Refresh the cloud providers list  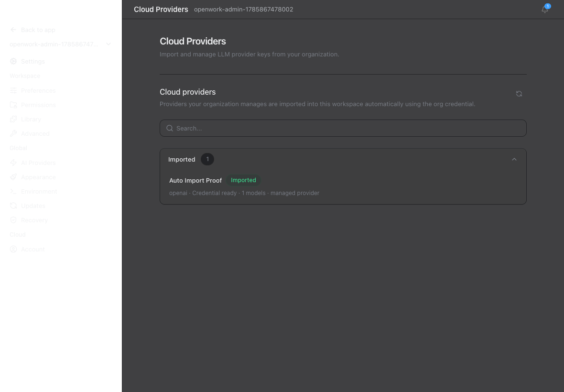pos(519,94)
